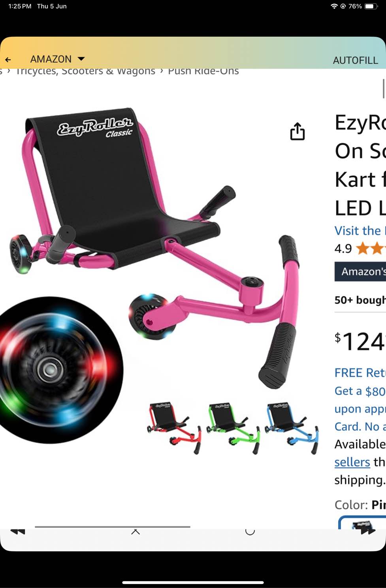386x588 pixels.
Task: Open the Push Ride-Ons breadcrumb
Action: [x=203, y=72]
